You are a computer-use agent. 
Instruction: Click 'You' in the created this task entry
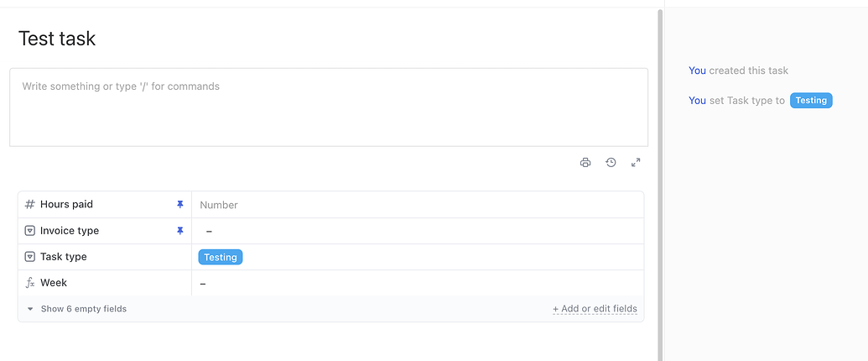[x=697, y=71]
